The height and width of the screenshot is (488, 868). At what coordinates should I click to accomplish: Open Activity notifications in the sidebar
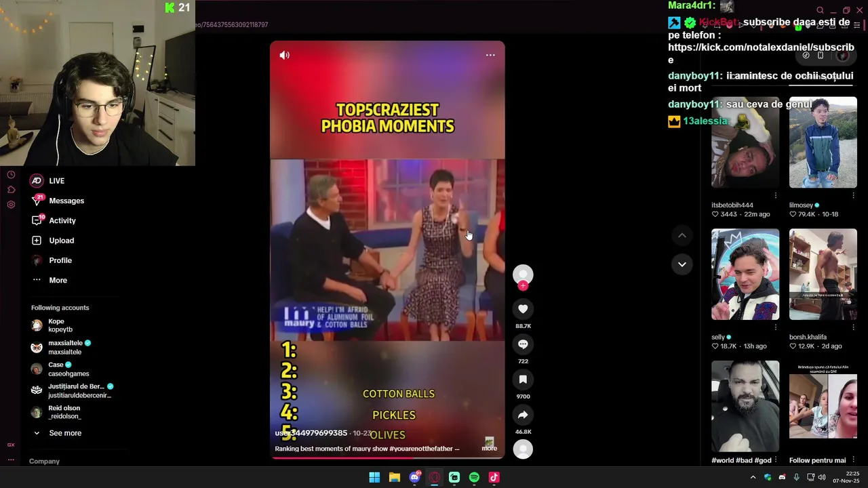pos(54,220)
